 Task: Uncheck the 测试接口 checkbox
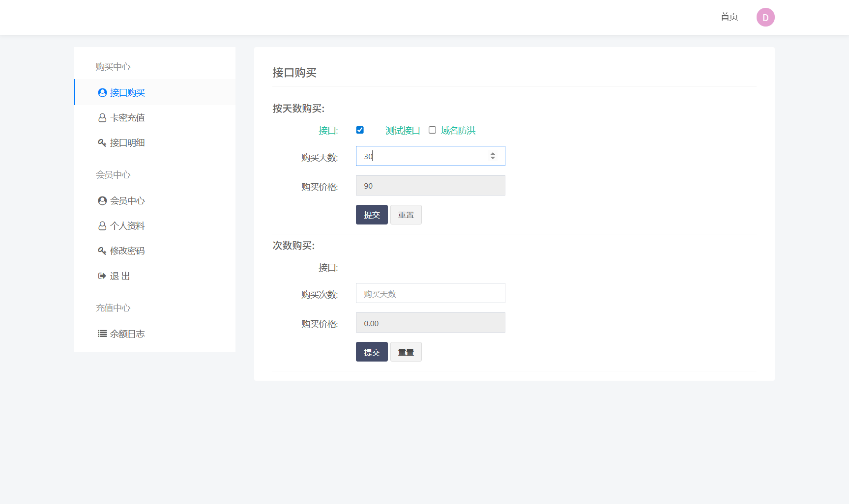click(x=360, y=130)
